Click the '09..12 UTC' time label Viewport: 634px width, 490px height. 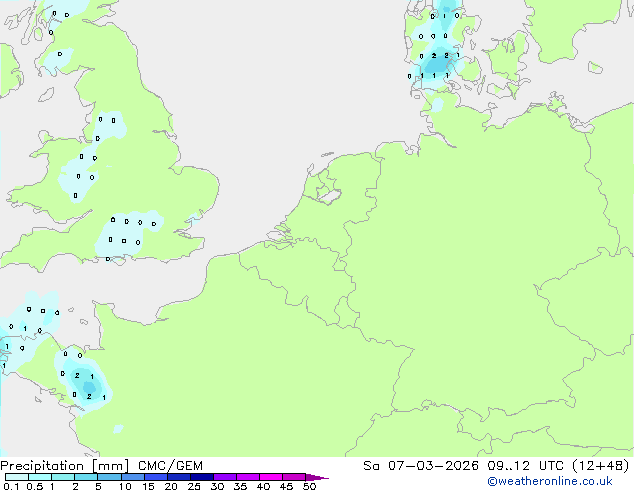click(x=526, y=466)
